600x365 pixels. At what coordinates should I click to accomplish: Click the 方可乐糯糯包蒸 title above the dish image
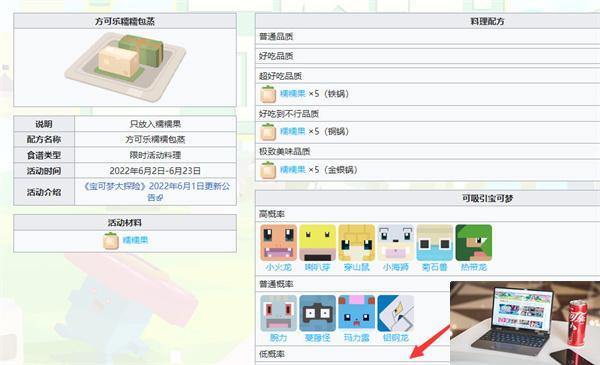(125, 21)
